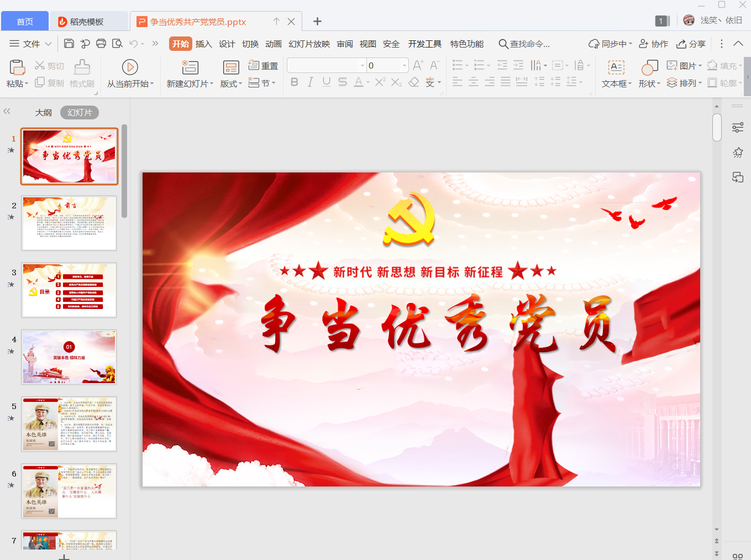The image size is (751, 560).
Task: Toggle italic text formatting
Action: point(310,82)
